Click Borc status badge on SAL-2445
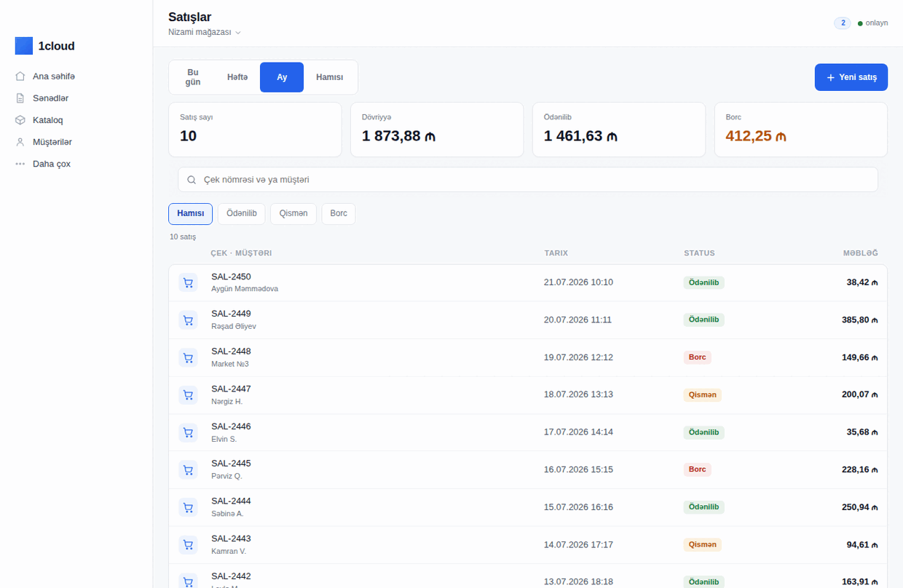The width and height of the screenshot is (903, 588). click(x=698, y=470)
